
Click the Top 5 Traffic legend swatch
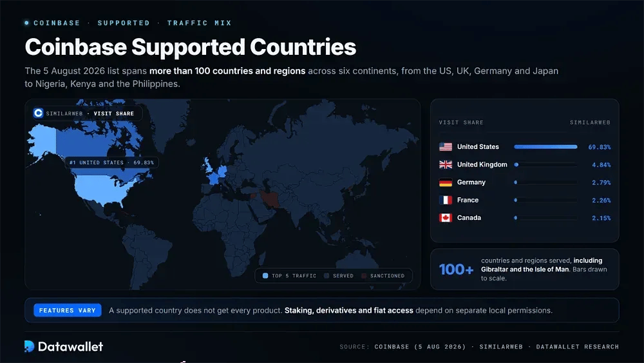pos(265,276)
